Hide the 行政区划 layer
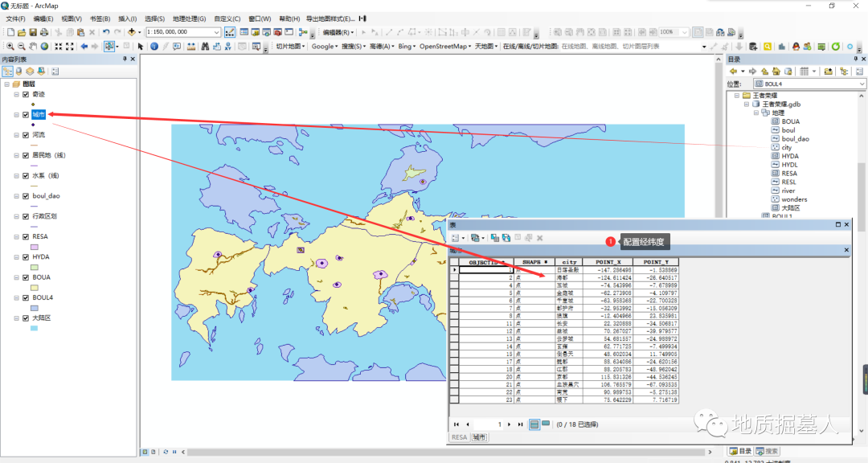868x463 pixels. coord(26,216)
